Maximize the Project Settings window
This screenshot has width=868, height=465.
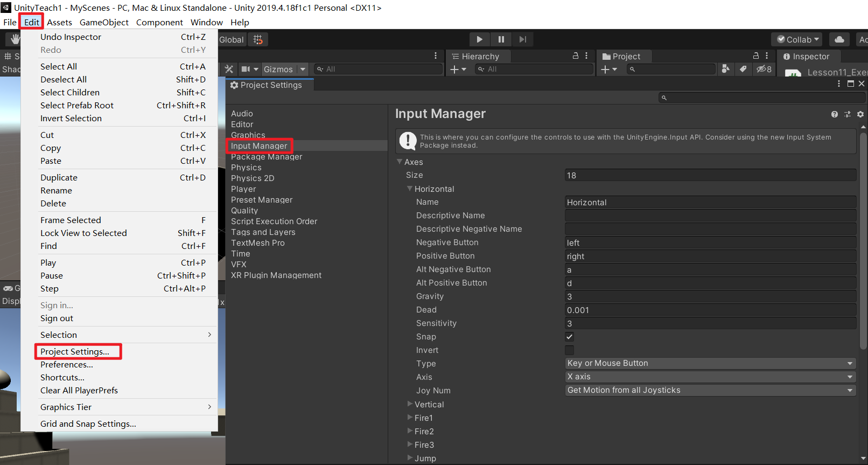coord(851,84)
